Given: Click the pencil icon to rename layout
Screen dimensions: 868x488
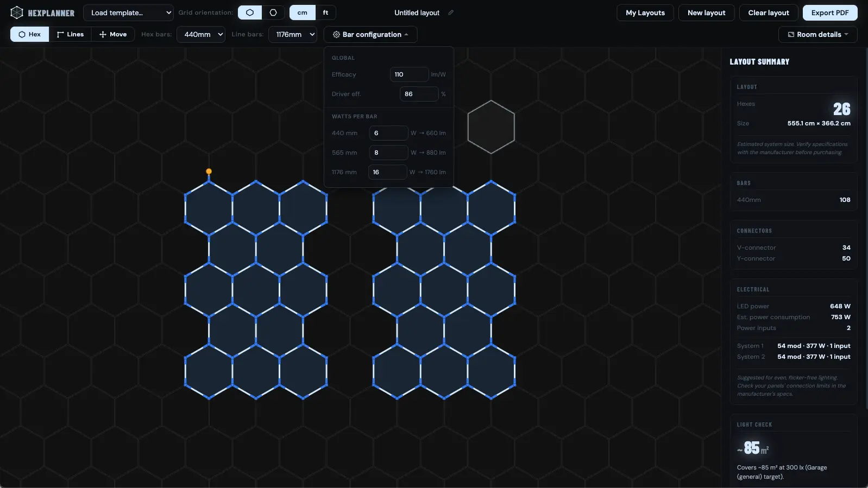Looking at the screenshot, I should (x=451, y=12).
